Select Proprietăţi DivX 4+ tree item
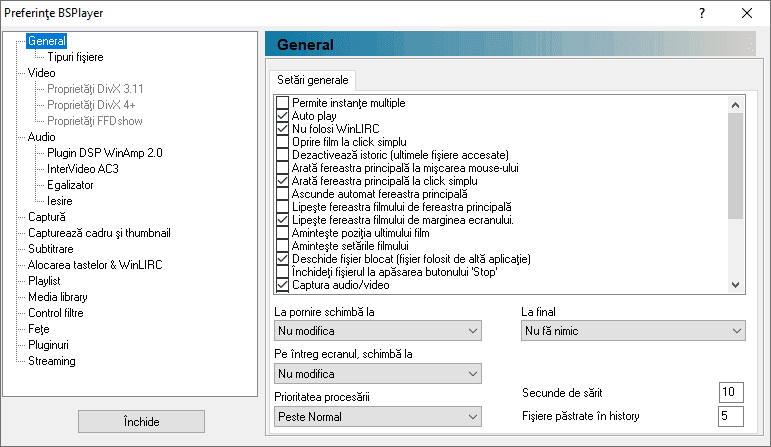Screen dimensions: 771x447 [91, 105]
